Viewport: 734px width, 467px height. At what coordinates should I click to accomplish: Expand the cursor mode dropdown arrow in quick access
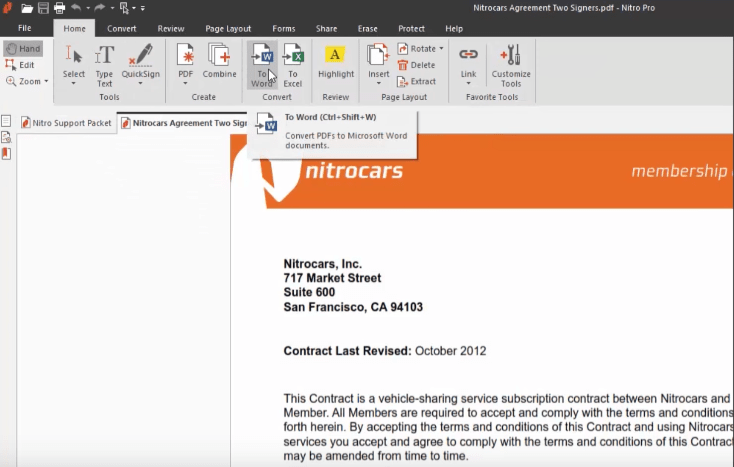coord(134,8)
